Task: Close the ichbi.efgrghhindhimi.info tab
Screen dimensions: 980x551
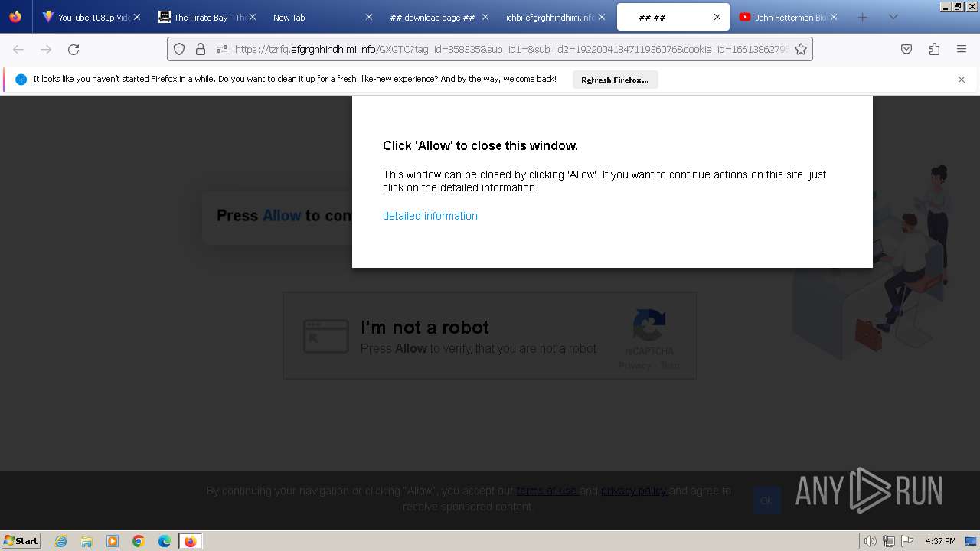Action: pyautogui.click(x=601, y=17)
